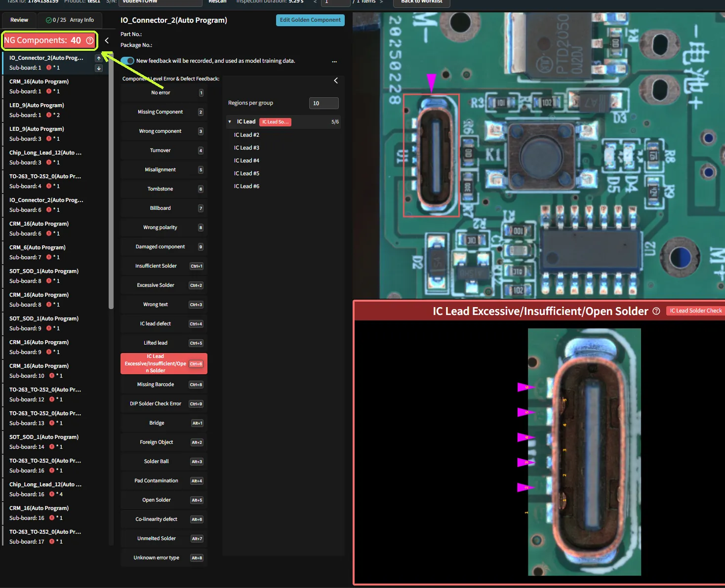Choose DIP Solder Check Error

coord(164,404)
